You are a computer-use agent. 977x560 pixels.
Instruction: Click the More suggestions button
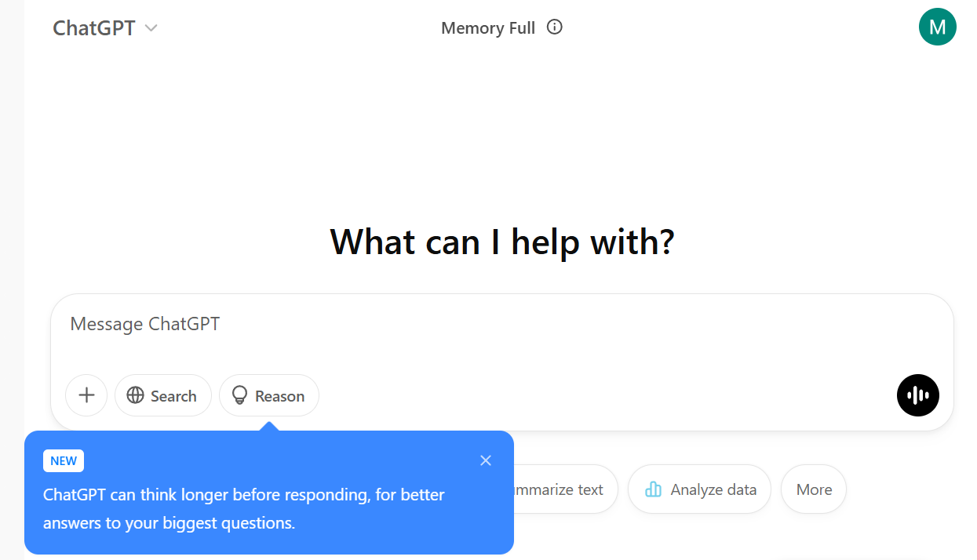tap(813, 489)
